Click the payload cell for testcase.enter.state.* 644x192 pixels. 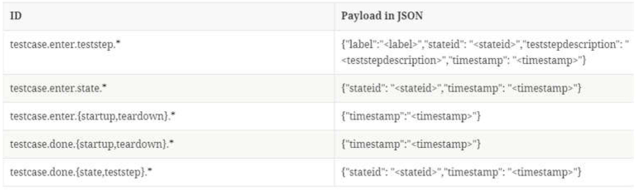click(x=461, y=88)
